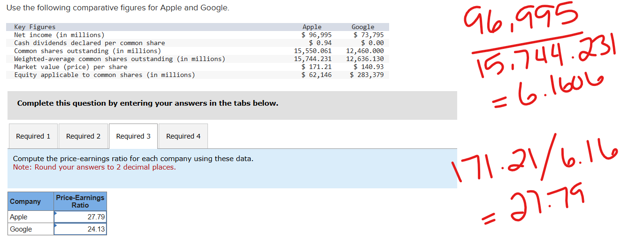
Task: Select the Required 3 tab
Action: click(133, 136)
